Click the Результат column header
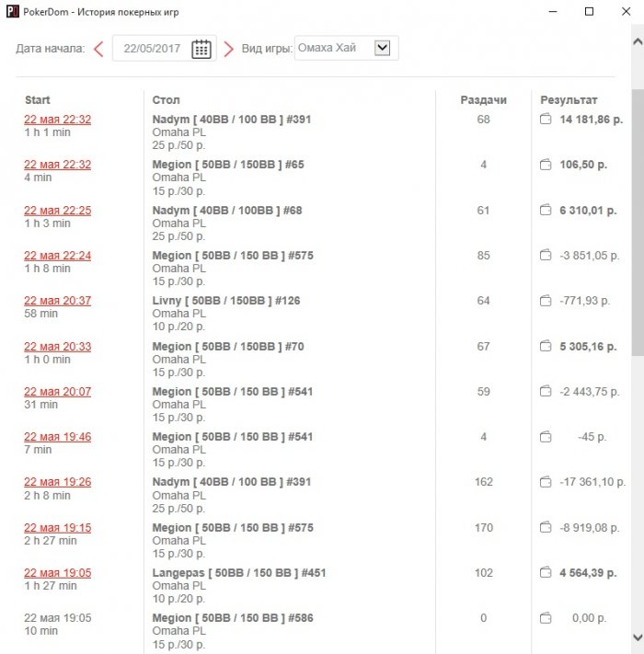The width and height of the screenshot is (644, 654). pyautogui.click(x=569, y=100)
